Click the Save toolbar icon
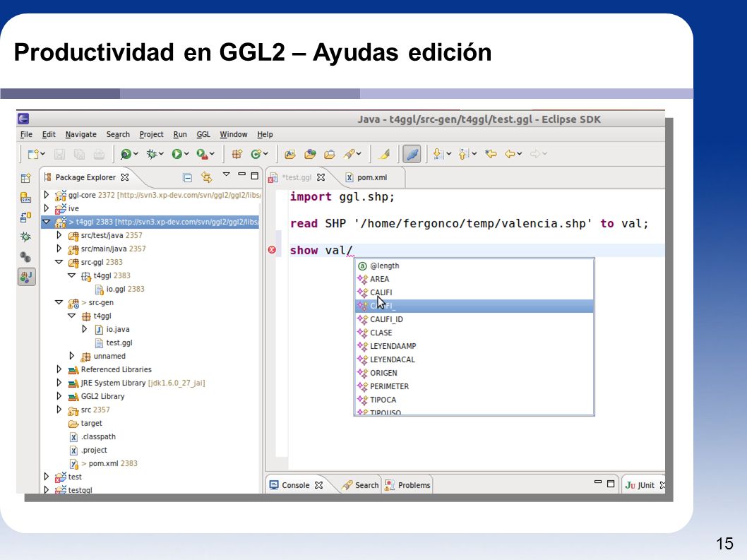Image resolution: width=747 pixels, height=560 pixels. click(59, 154)
